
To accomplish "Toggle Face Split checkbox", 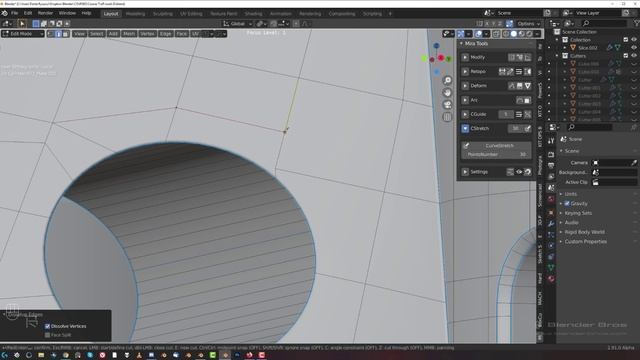I will [47, 335].
